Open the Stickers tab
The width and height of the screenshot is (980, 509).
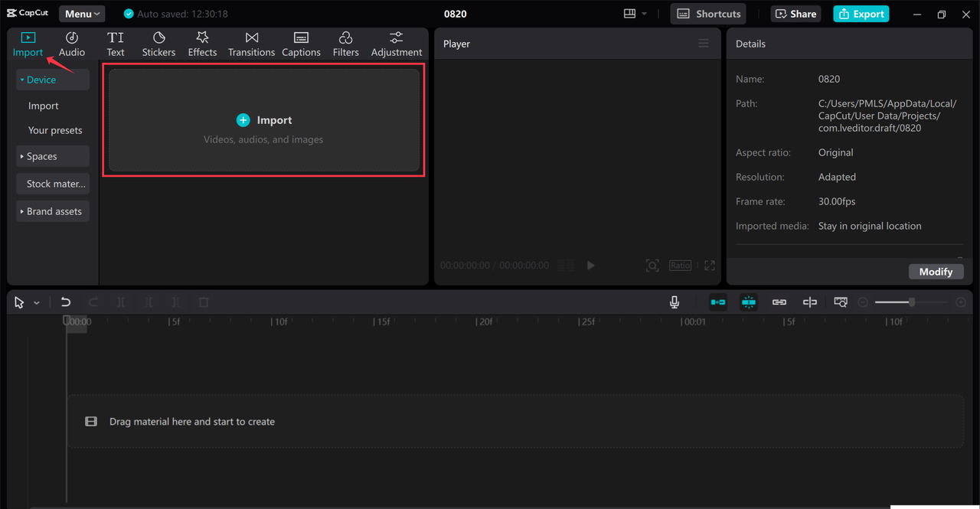coord(158,44)
